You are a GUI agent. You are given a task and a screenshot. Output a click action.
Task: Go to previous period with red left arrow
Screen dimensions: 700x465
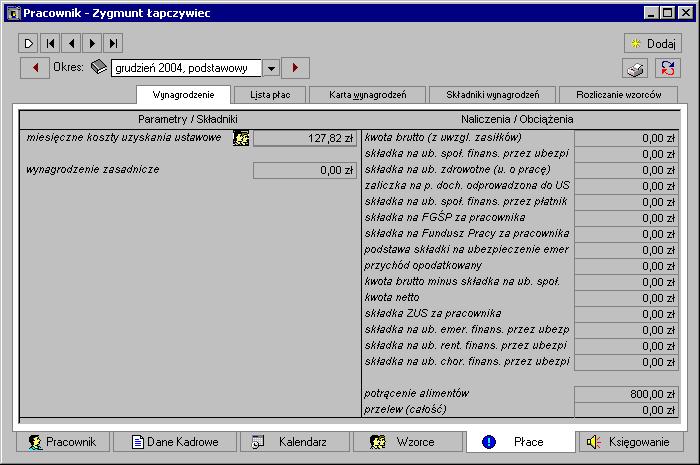pos(35,68)
